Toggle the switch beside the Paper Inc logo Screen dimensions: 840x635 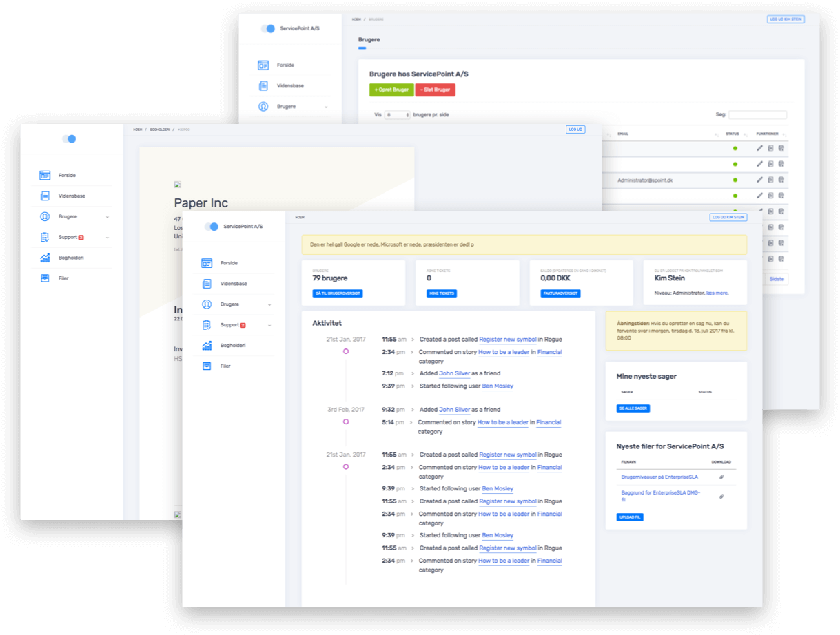(x=69, y=138)
